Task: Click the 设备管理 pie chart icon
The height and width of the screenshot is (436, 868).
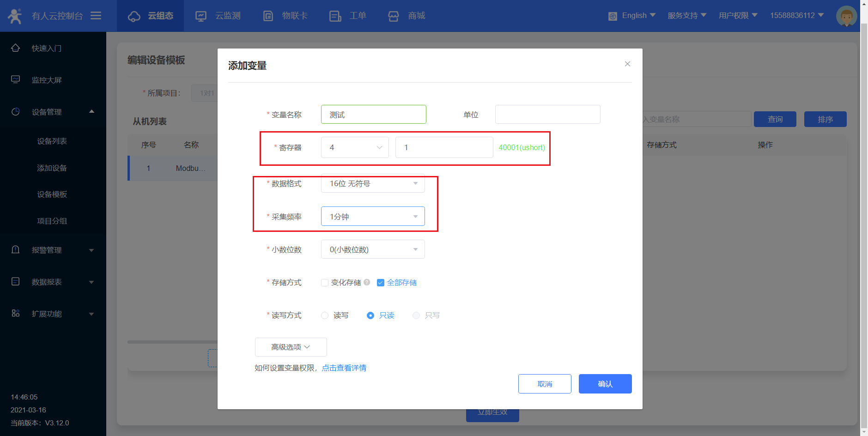Action: (15, 111)
